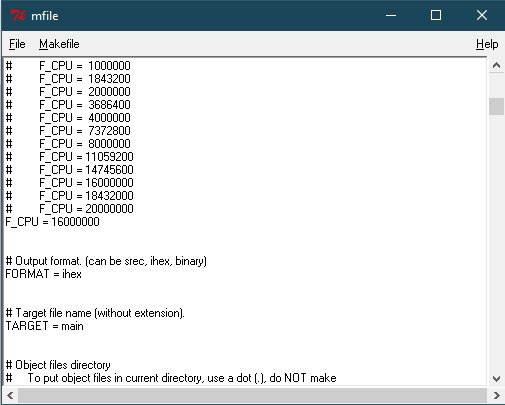Click the 'TARGET = main' line
Viewport: 505px width, 405px height.
tap(44, 326)
